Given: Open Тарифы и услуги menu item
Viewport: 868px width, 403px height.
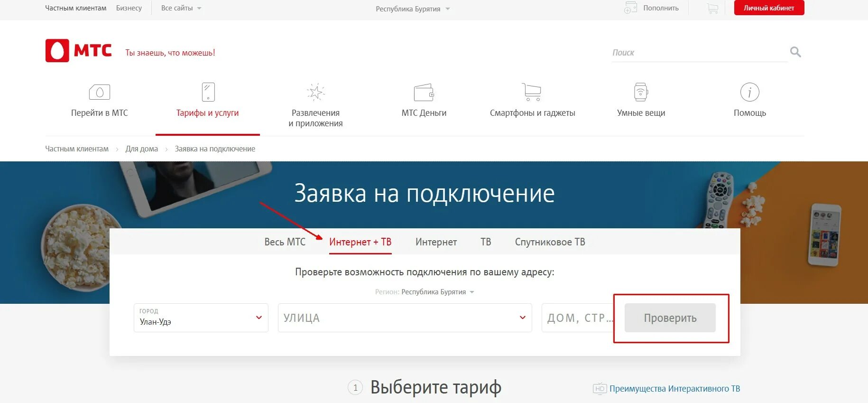Looking at the screenshot, I should (x=208, y=113).
